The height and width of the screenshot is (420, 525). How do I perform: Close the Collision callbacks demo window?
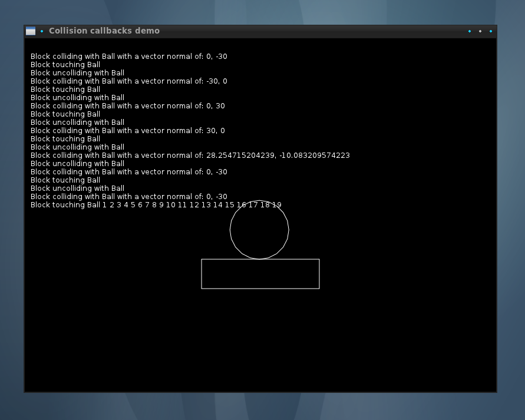tap(491, 31)
